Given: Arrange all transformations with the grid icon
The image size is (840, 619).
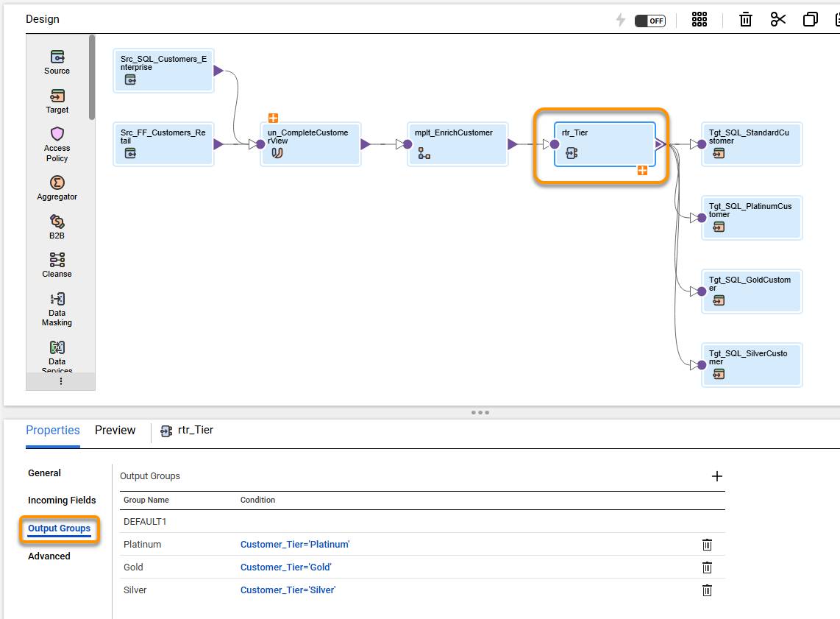Looking at the screenshot, I should [x=699, y=20].
